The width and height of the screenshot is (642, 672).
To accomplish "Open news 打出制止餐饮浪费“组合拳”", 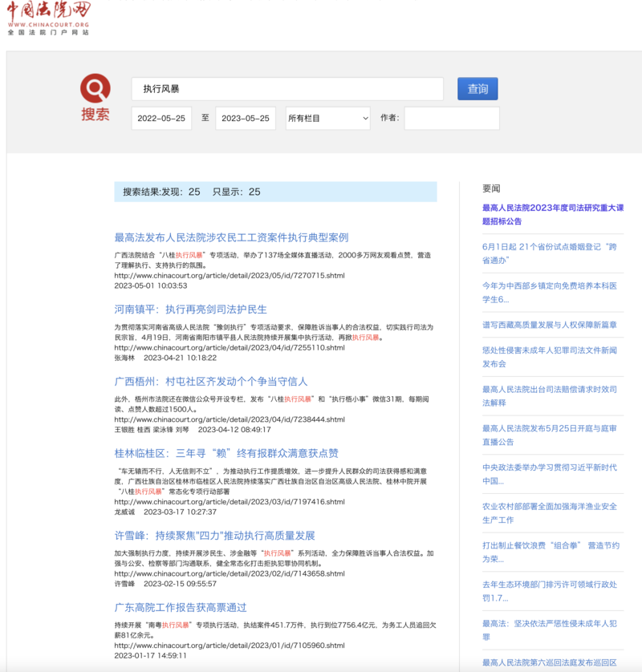I will [551, 552].
